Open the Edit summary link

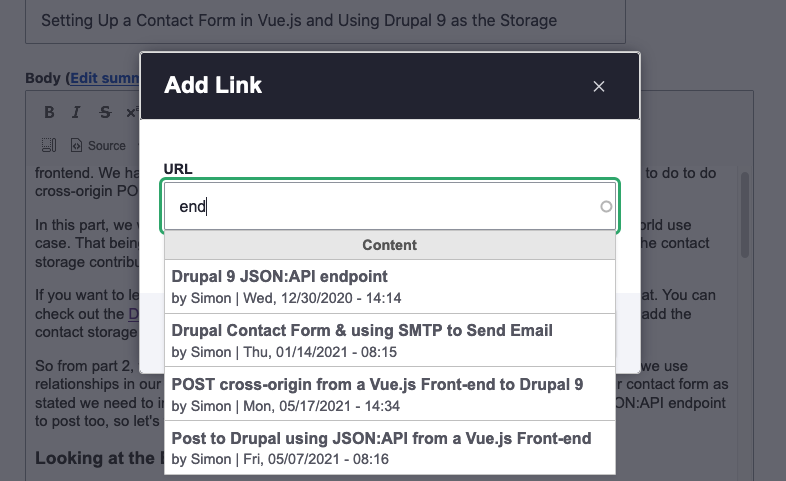tap(105, 78)
